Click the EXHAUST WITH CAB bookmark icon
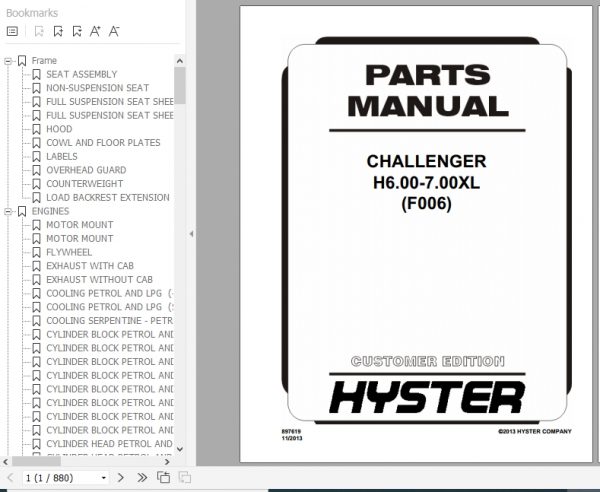Viewport: 600px width, 492px height. tap(36, 266)
